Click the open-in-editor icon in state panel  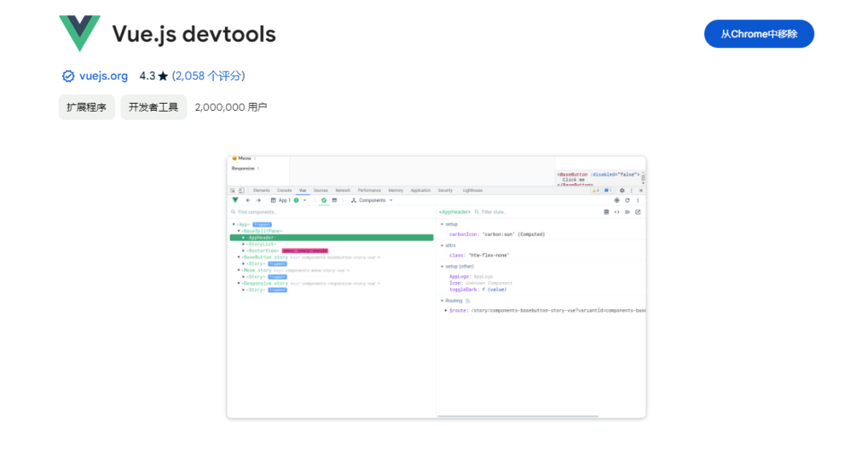tap(637, 212)
